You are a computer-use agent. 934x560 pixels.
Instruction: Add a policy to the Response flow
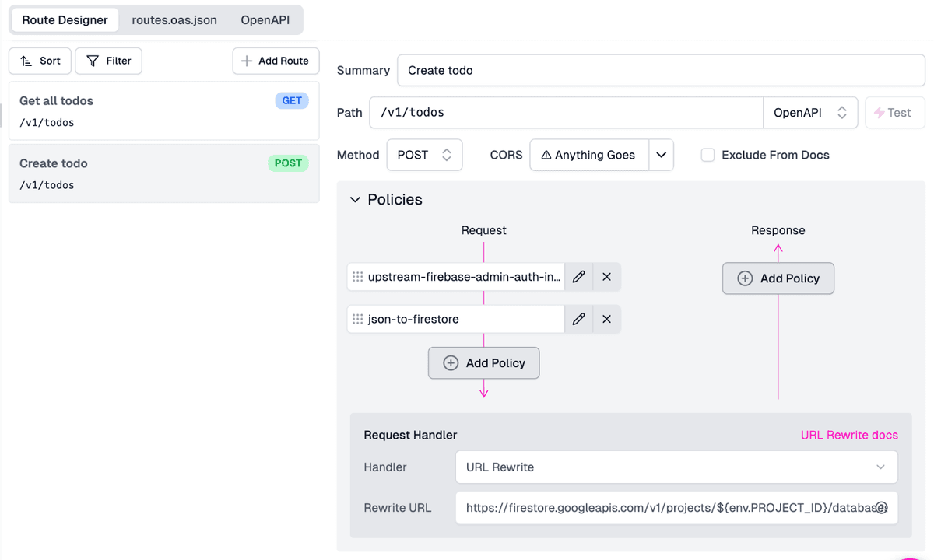tap(778, 278)
